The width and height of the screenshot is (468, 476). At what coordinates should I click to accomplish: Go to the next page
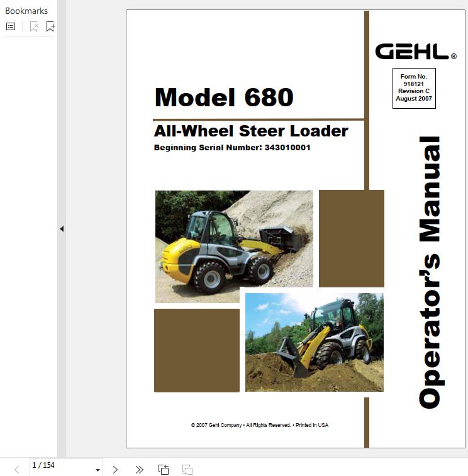point(115,469)
